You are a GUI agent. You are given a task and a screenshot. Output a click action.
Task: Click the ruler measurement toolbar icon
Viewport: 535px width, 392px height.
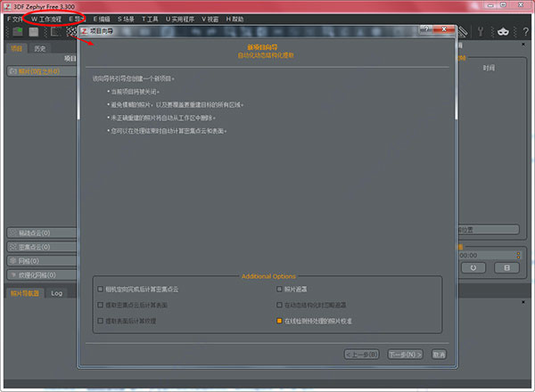[x=463, y=32]
